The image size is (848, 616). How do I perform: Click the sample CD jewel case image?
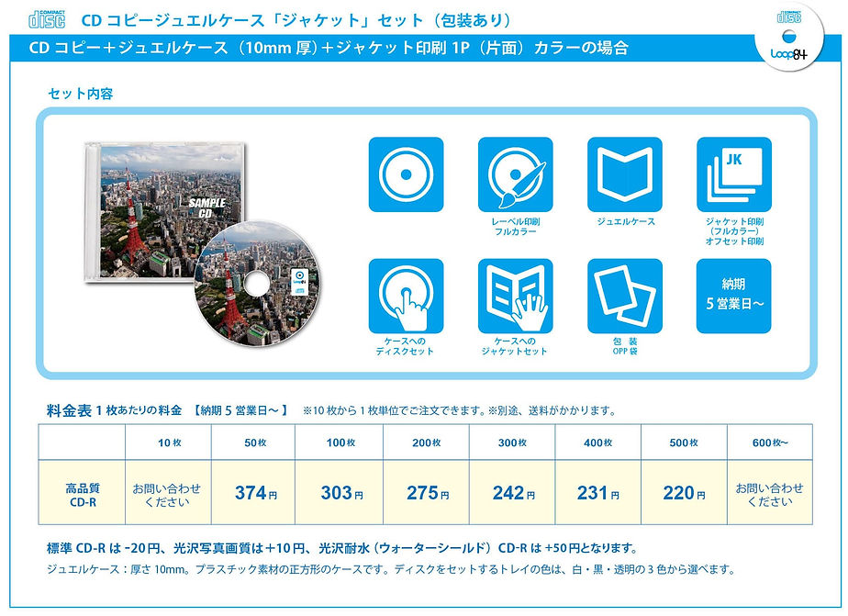point(165,212)
